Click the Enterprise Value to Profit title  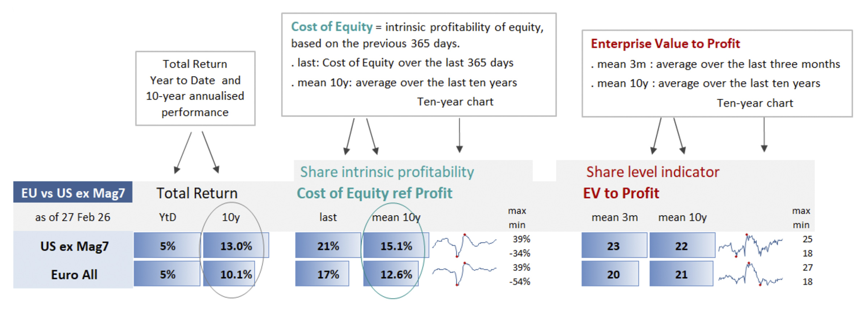(x=665, y=43)
